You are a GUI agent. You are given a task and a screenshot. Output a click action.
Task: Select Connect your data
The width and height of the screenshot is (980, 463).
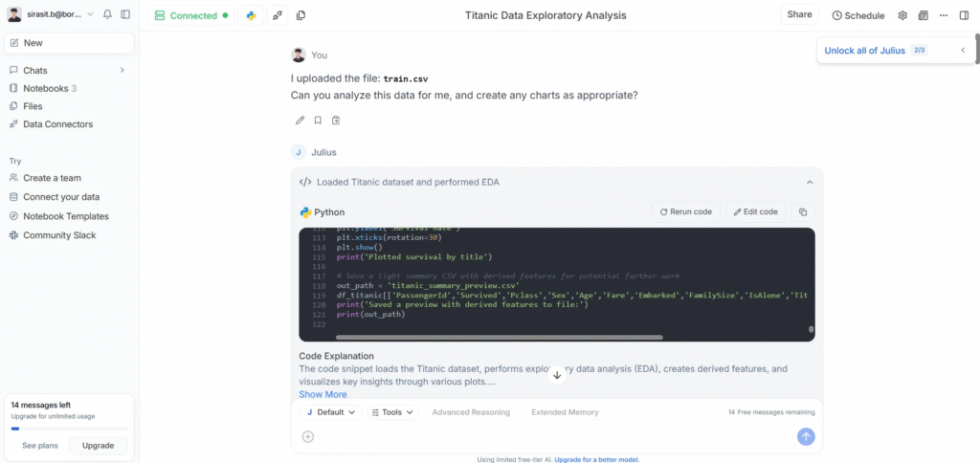point(61,197)
